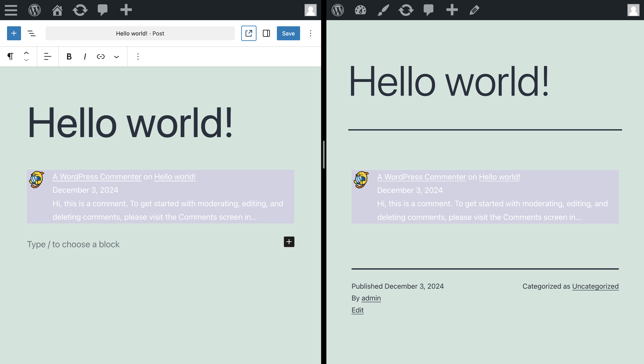Click the Hello world Post title field

pyautogui.click(x=140, y=33)
